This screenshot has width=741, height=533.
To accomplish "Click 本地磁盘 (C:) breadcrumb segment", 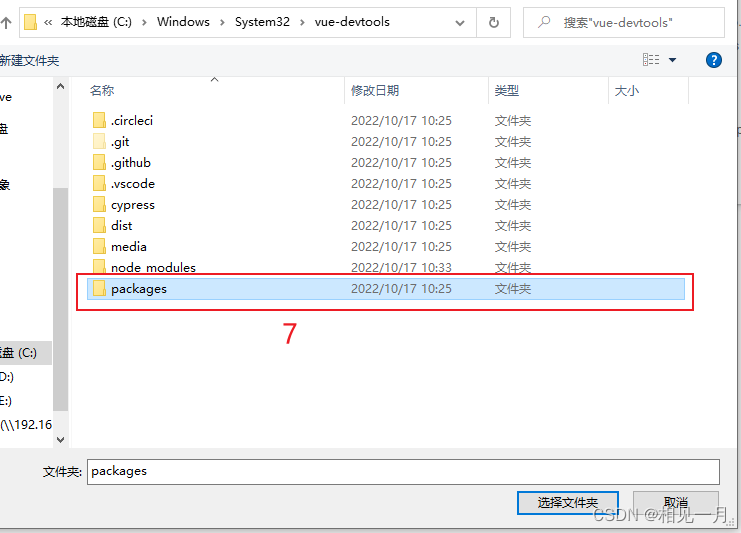I will coord(96,22).
